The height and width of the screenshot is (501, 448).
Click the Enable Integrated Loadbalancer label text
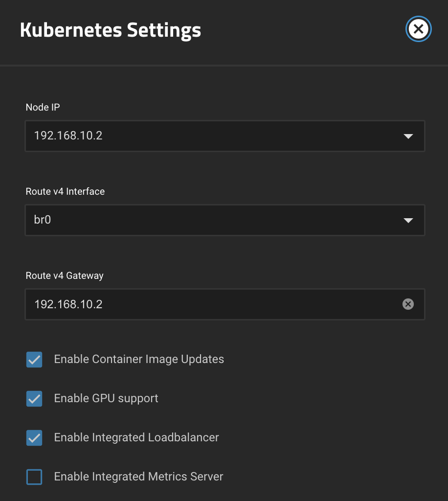pos(136,437)
